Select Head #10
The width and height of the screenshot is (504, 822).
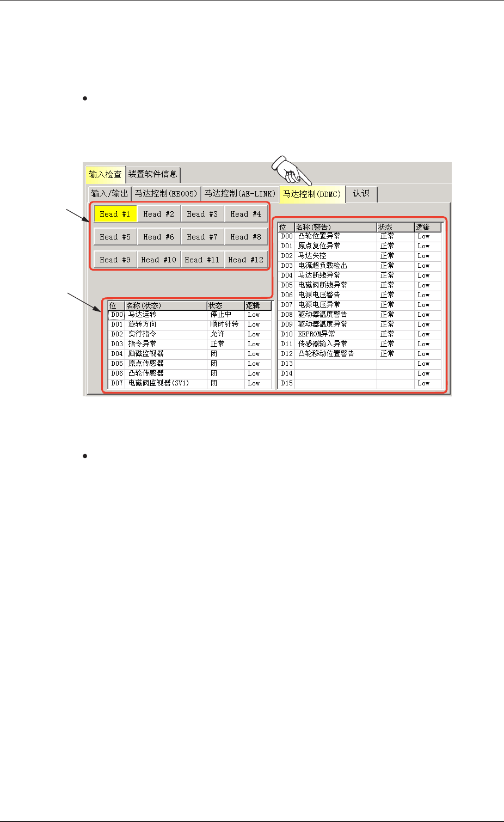159,260
